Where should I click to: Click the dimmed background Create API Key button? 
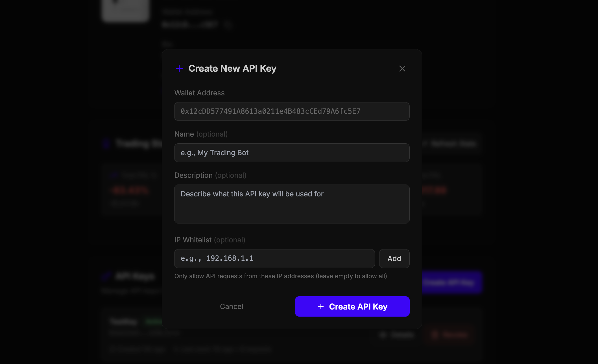tap(452, 282)
